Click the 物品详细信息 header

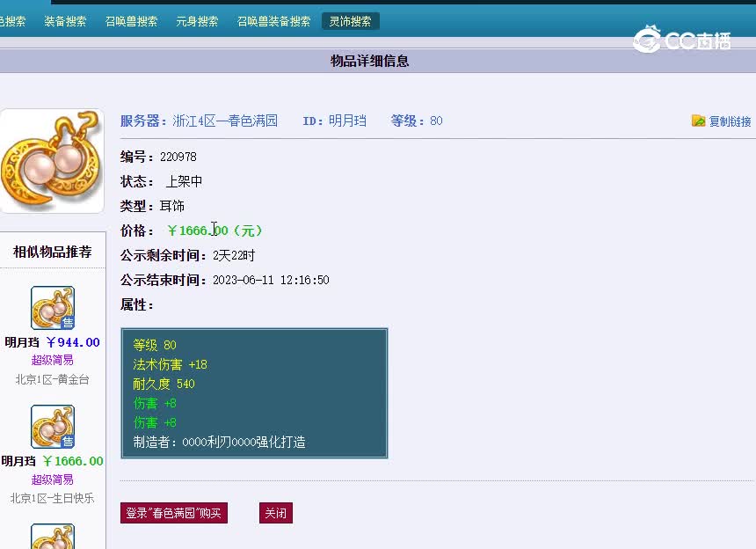tap(370, 61)
